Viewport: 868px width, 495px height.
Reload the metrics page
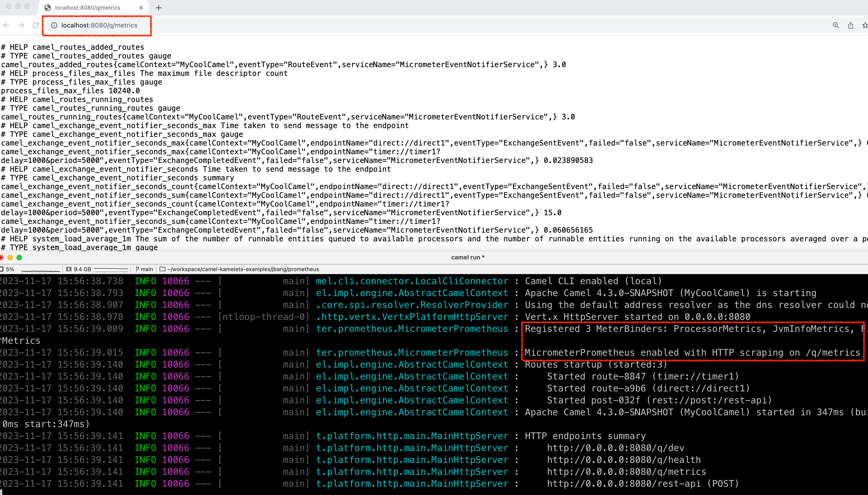point(36,25)
